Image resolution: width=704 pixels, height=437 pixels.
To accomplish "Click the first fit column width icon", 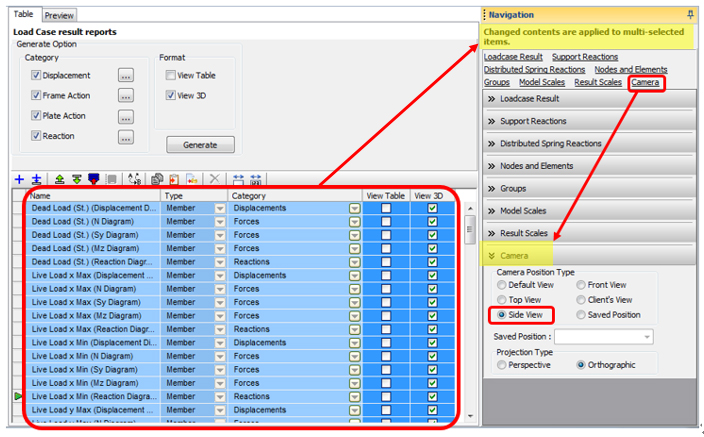I will (238, 180).
